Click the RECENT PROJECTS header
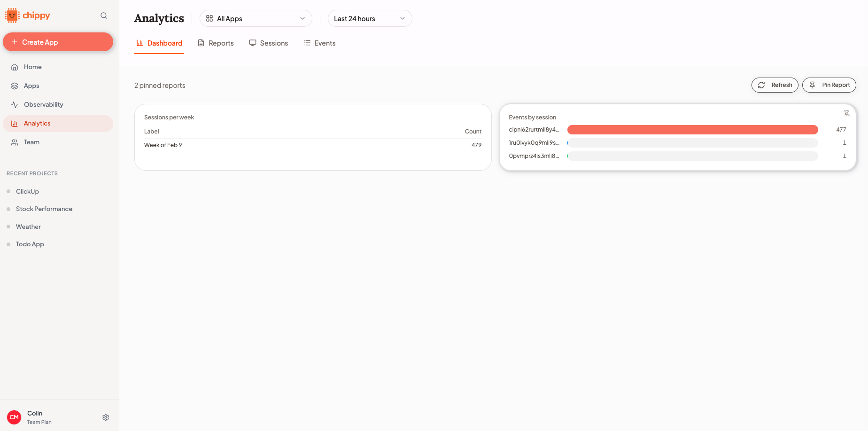 (32, 173)
